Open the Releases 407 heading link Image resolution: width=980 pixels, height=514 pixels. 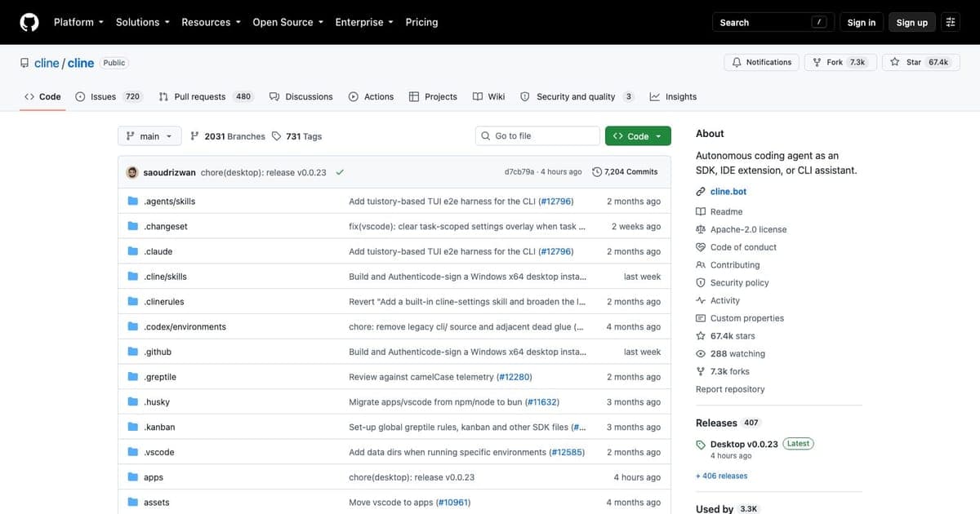(728, 423)
